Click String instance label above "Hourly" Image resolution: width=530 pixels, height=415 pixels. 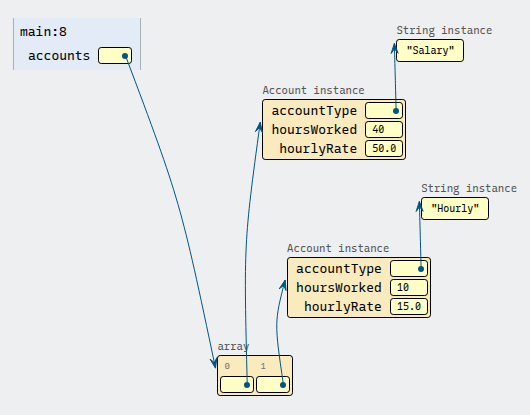469,188
